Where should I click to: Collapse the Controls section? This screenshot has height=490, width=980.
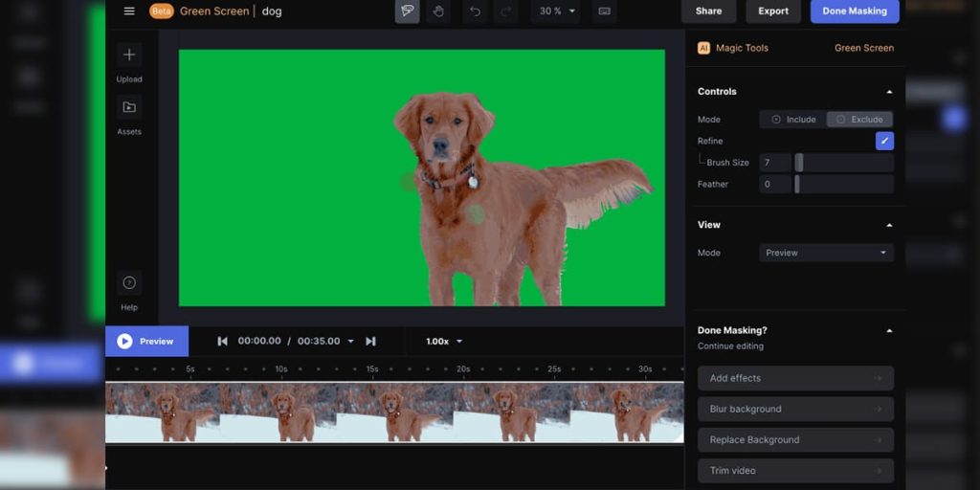[x=889, y=92]
